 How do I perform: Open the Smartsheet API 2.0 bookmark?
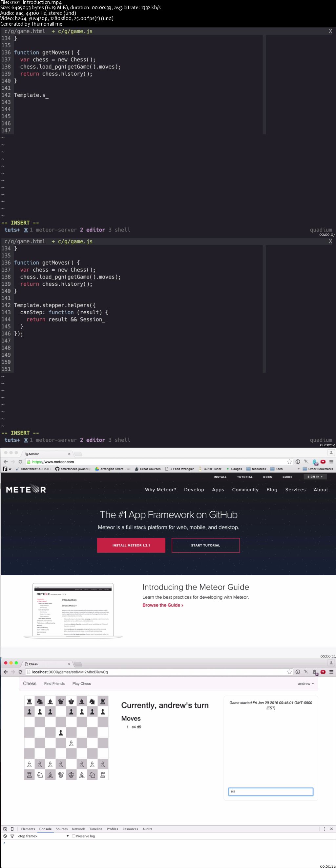point(33,469)
